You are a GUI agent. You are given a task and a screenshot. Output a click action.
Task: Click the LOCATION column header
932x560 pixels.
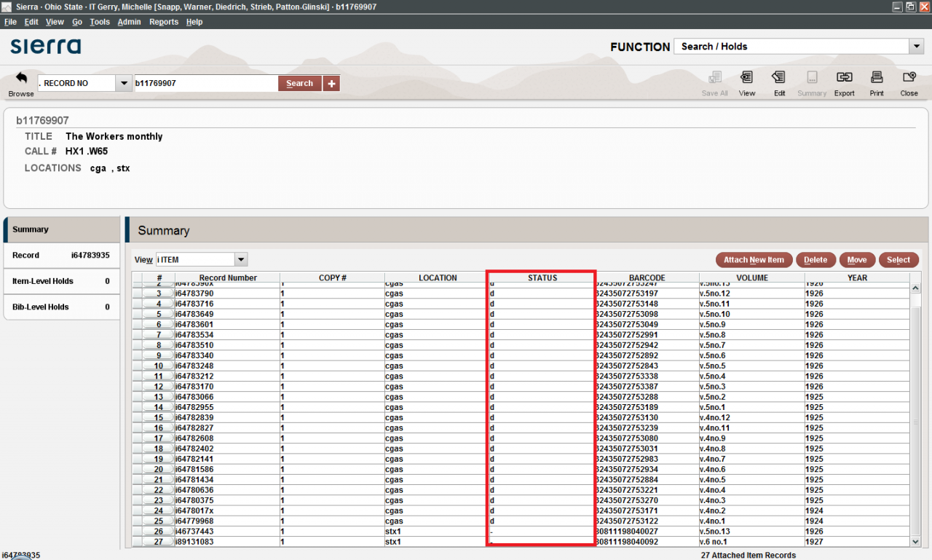(x=438, y=277)
